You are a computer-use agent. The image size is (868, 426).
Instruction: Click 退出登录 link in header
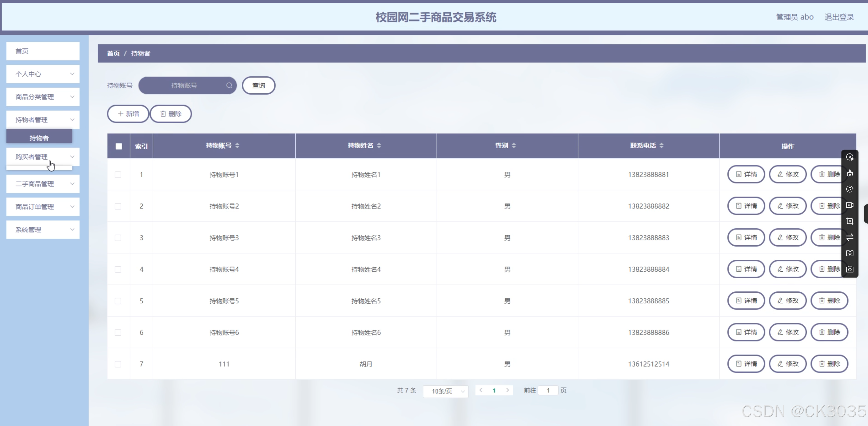(839, 17)
